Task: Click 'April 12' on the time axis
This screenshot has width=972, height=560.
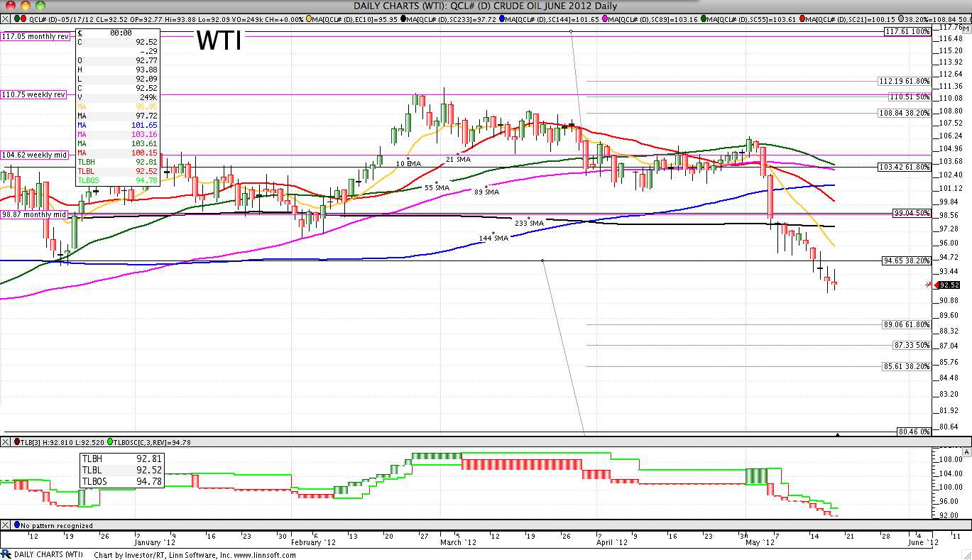Action: pos(612,542)
